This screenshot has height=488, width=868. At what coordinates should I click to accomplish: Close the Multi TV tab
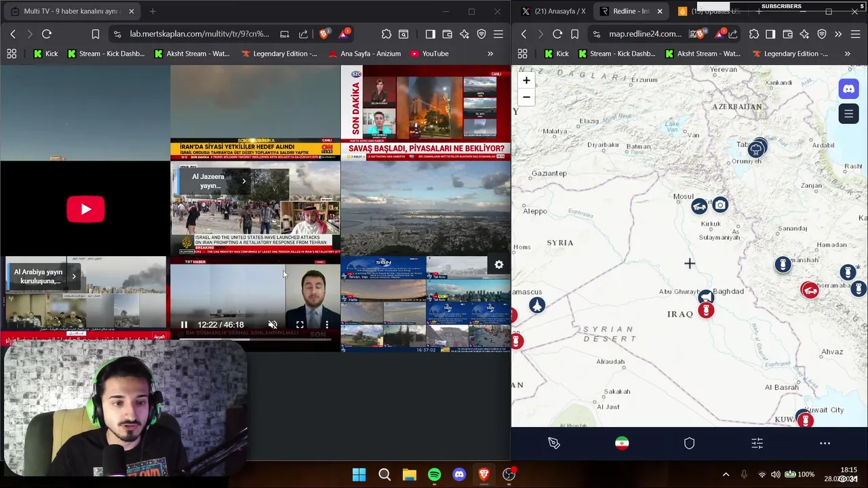coord(131,12)
